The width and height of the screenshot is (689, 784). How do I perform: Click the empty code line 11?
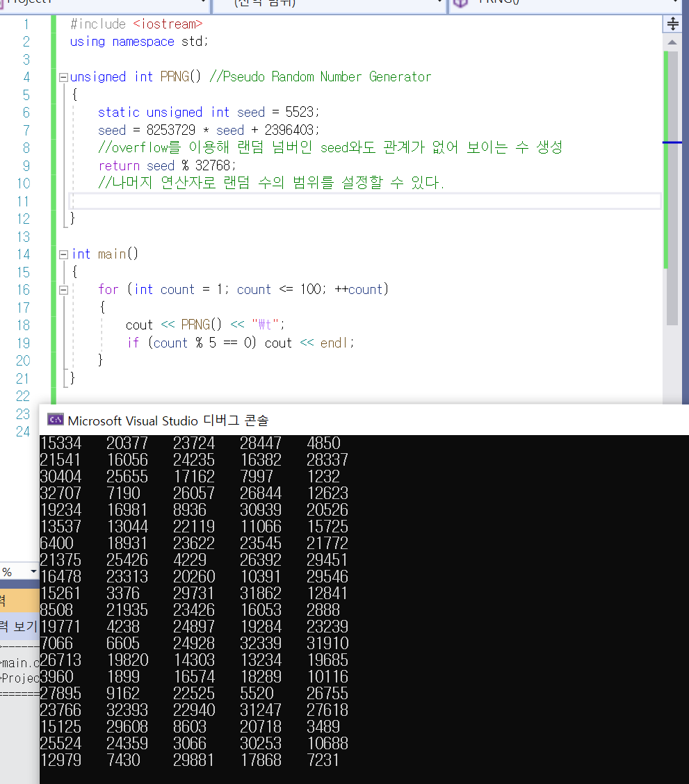click(x=365, y=201)
